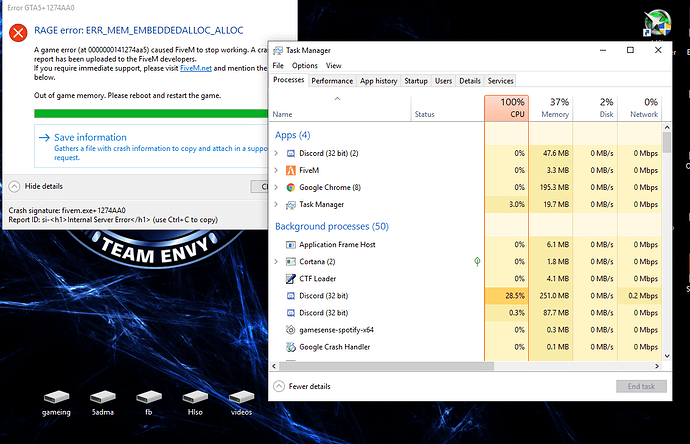Open the Sadma drive desktop icon
This screenshot has width=690, height=444.
click(103, 397)
